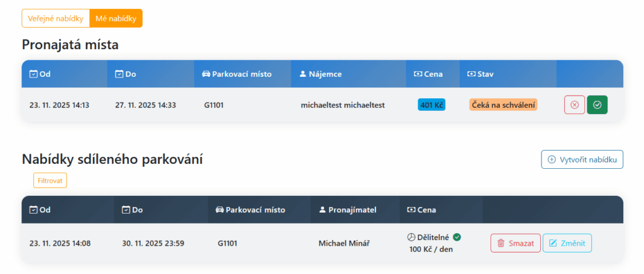Image resolution: width=644 pixels, height=274 pixels.
Task: Click tenant name michaeltest michaeltest
Action: coord(343,105)
